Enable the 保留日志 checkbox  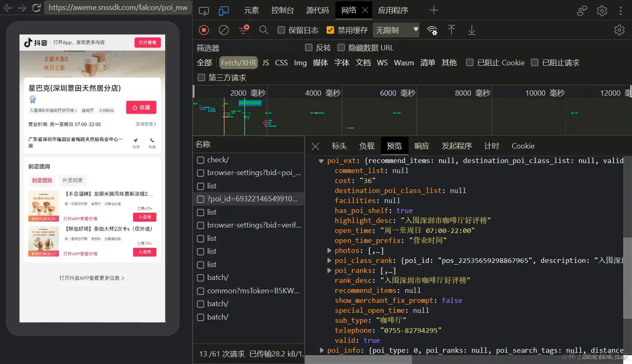281,30
